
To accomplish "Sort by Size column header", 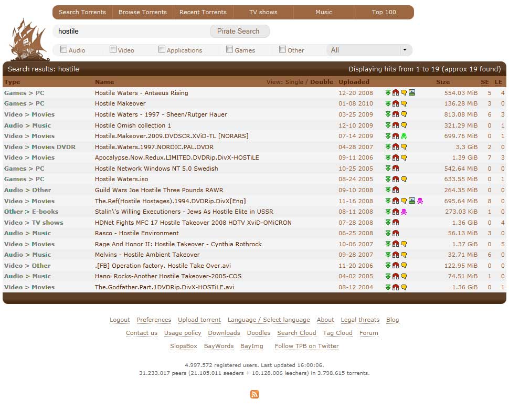I will click(443, 82).
